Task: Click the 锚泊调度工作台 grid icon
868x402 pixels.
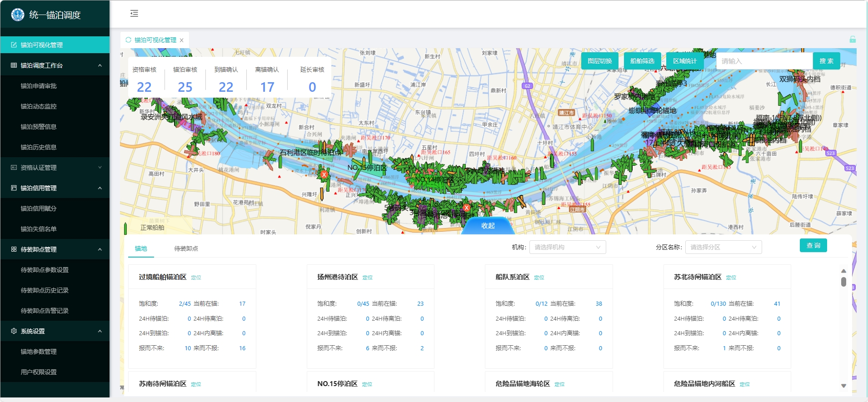Action: pyautogui.click(x=14, y=65)
